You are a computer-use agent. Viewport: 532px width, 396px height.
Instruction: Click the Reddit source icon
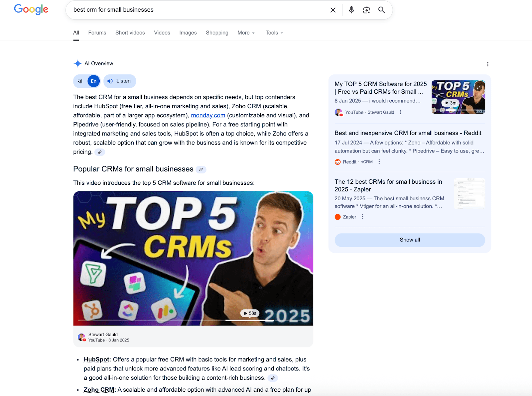pos(337,162)
